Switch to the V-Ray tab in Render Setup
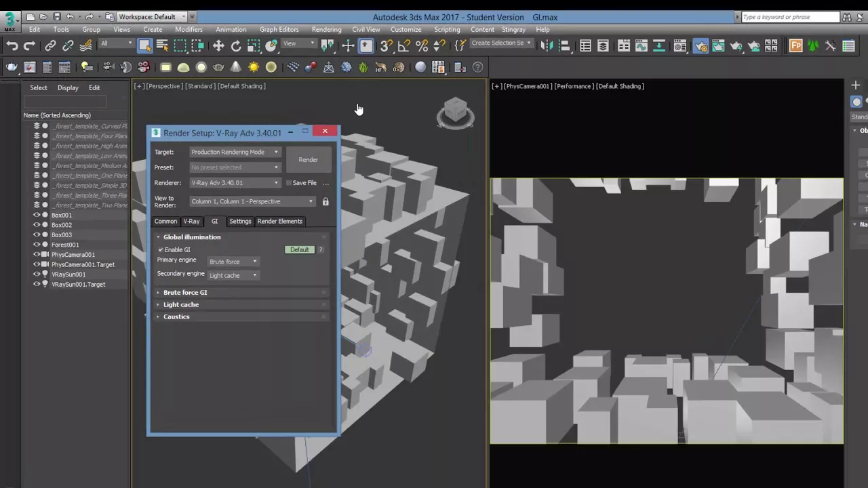Image resolution: width=868 pixels, height=488 pixels. click(191, 222)
